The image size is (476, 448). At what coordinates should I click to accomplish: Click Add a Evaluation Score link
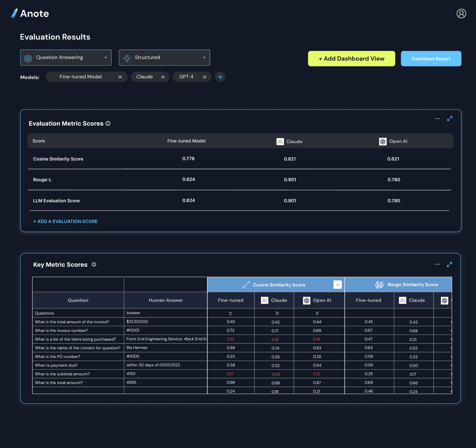(x=65, y=221)
